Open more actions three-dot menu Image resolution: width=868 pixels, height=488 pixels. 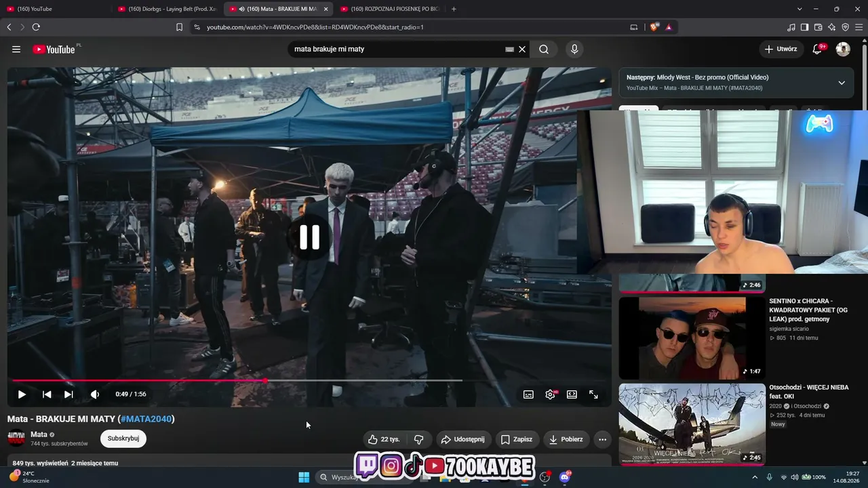602,439
